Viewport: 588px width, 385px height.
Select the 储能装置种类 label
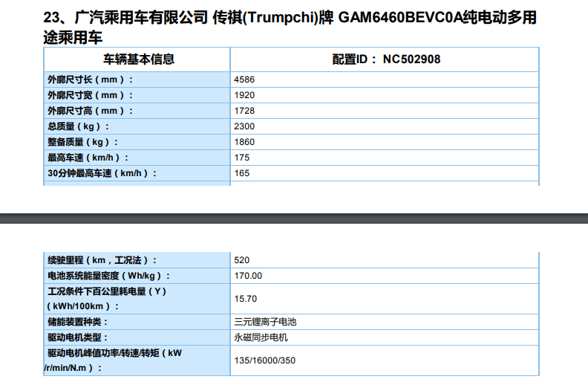tap(78, 322)
